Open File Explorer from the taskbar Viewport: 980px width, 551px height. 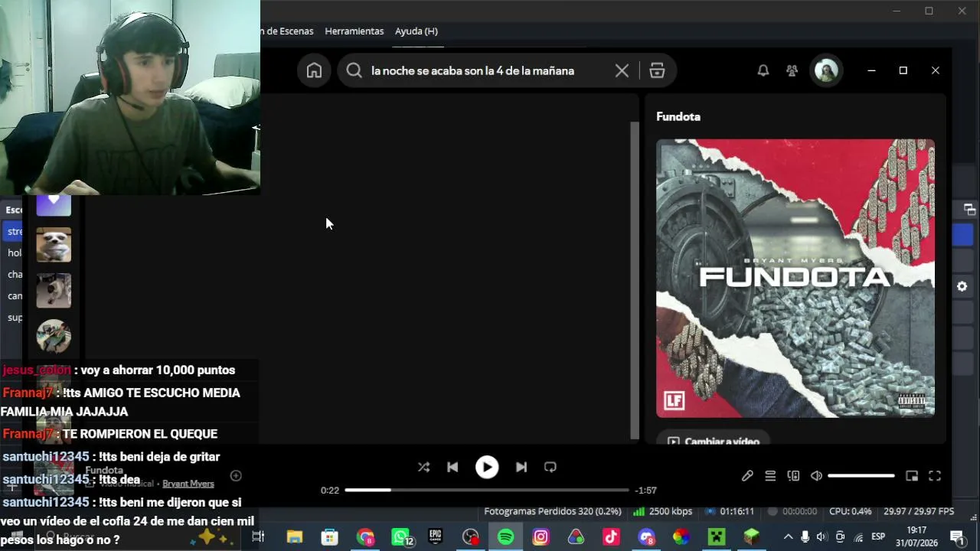pos(295,537)
